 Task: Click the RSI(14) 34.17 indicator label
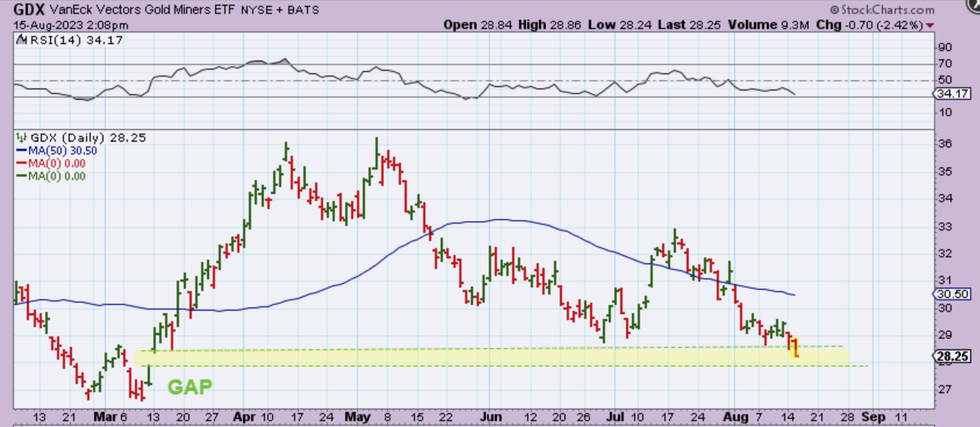tap(76, 40)
